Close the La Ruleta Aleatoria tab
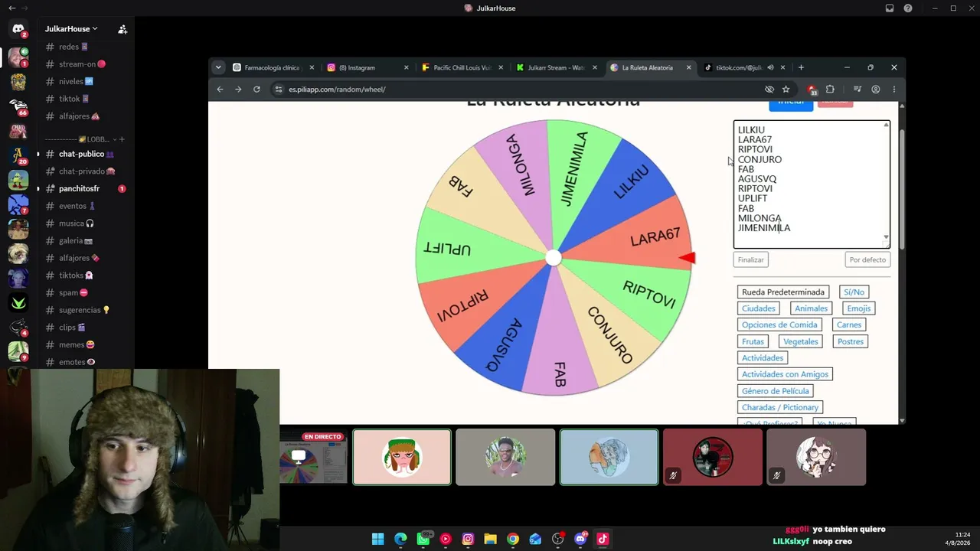980x551 pixels. click(x=688, y=67)
